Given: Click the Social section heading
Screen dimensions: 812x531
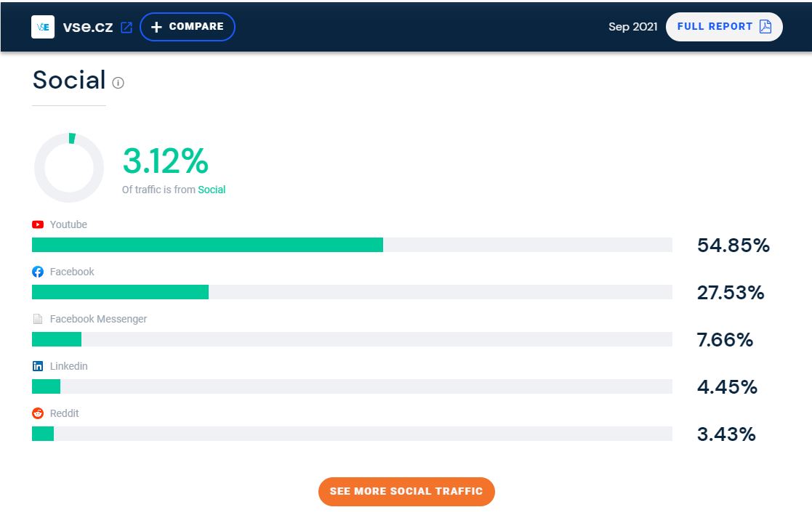Looking at the screenshot, I should [x=69, y=80].
